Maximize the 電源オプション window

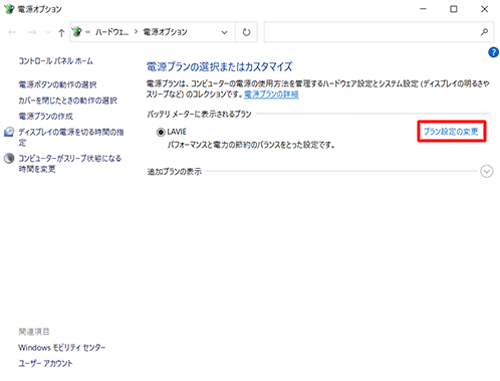point(454,9)
